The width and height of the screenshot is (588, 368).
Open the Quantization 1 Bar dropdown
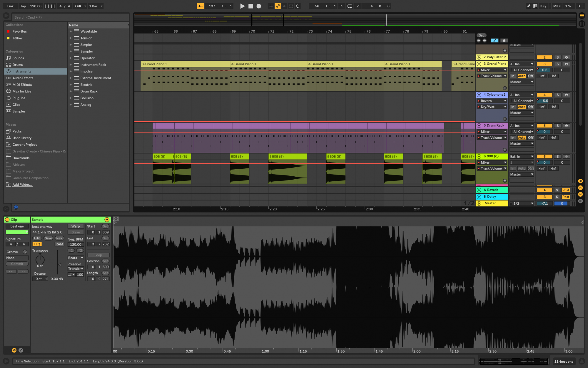coord(96,6)
